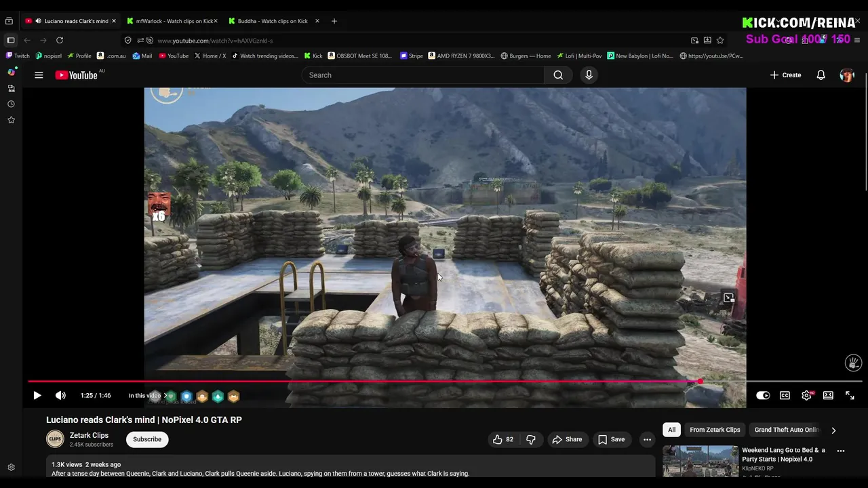The width and height of the screenshot is (868, 488).
Task: Select the All filter chip
Action: pyautogui.click(x=671, y=430)
